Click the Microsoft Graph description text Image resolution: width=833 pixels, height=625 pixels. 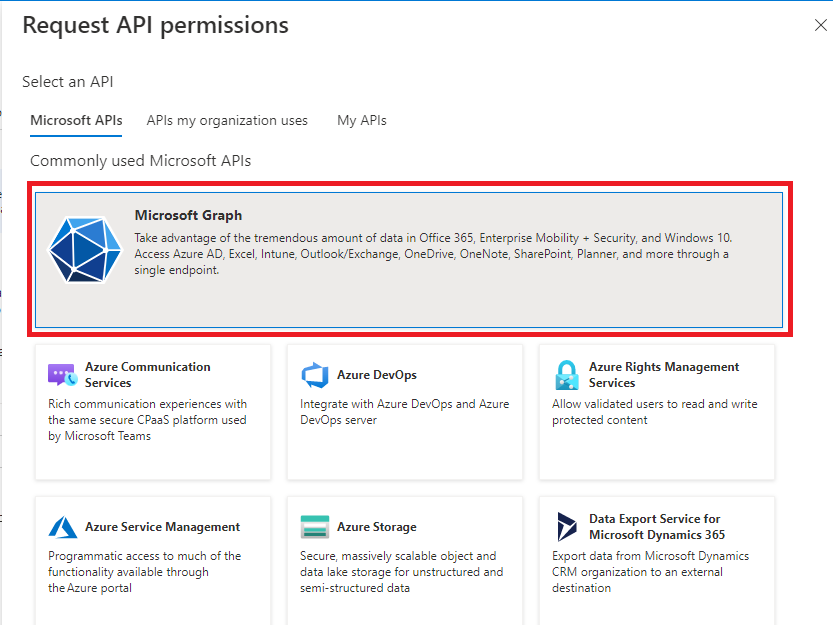click(x=432, y=254)
